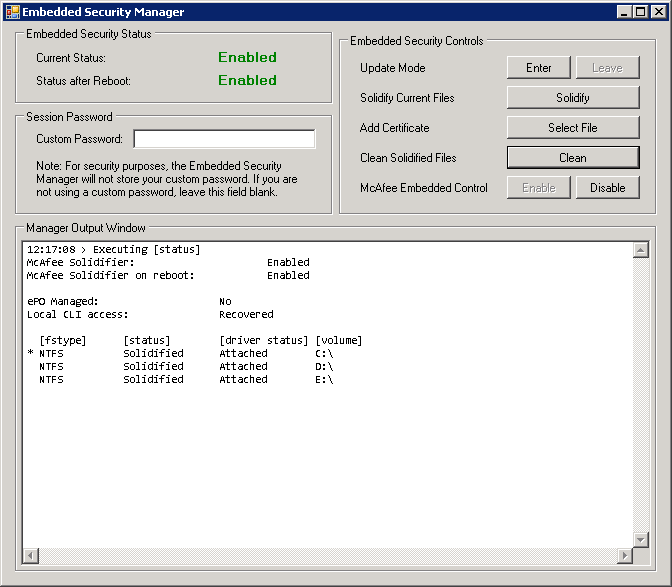Close the Embedded Security Manager window
Viewport: 672px width, 587px height.
[657, 12]
